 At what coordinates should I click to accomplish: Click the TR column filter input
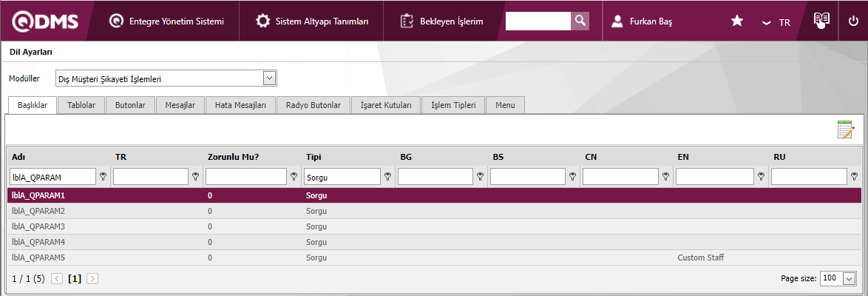pos(151,176)
